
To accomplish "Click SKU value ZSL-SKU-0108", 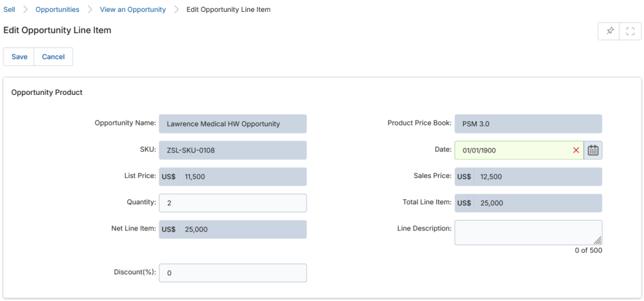I will coord(233,150).
